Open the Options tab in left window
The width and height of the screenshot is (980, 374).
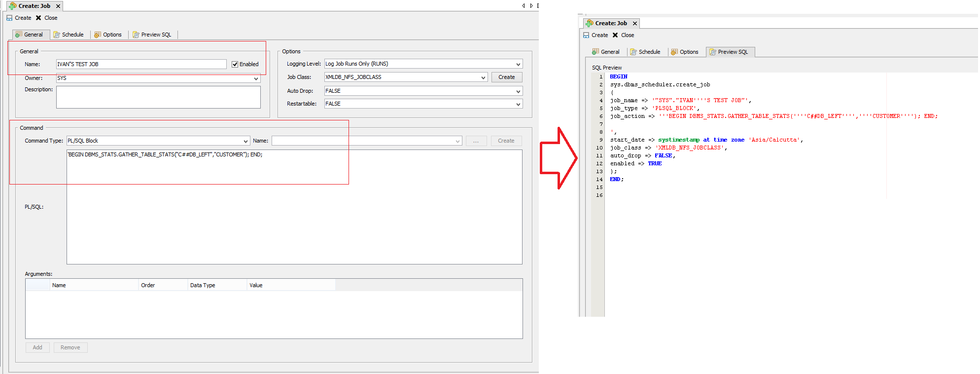pos(108,35)
